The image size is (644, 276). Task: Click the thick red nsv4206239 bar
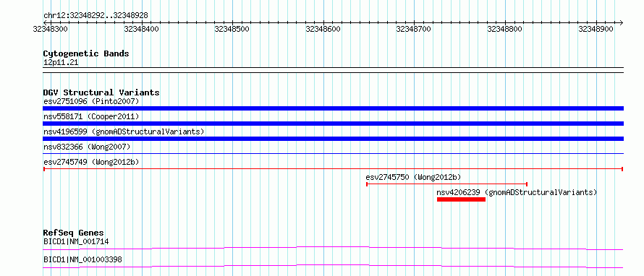point(461,199)
